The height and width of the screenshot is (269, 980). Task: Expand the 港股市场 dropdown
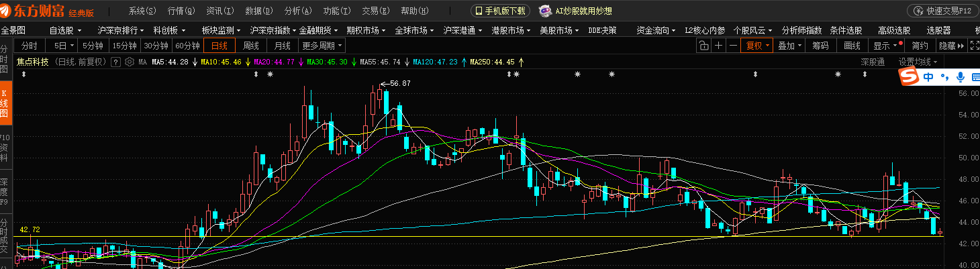[511, 31]
